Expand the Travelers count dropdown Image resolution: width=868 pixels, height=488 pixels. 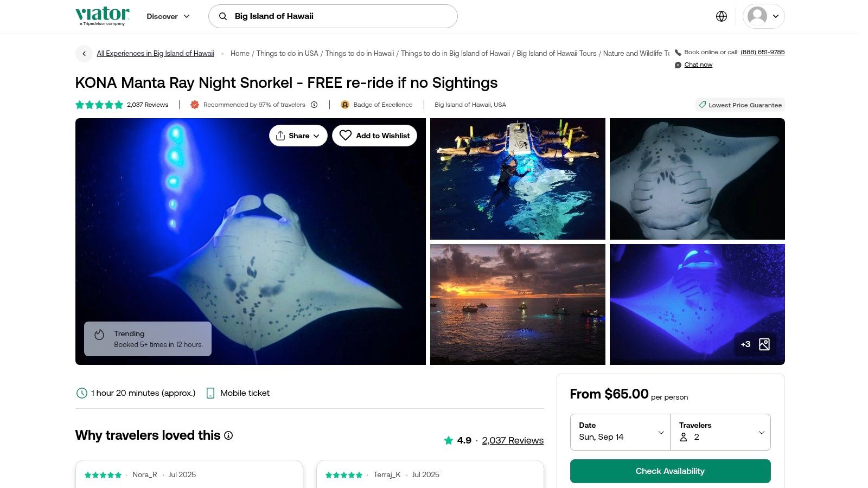point(720,432)
